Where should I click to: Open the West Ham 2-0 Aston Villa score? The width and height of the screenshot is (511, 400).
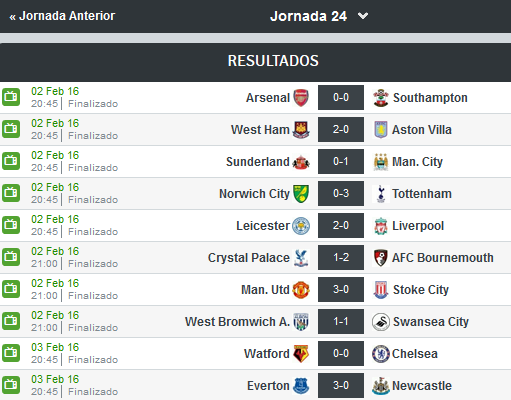pos(341,129)
